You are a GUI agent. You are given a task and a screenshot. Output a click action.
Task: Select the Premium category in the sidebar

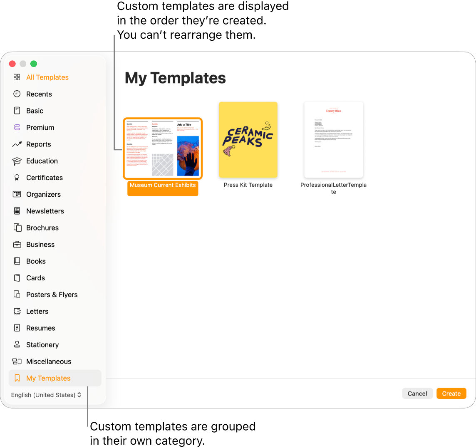(40, 127)
